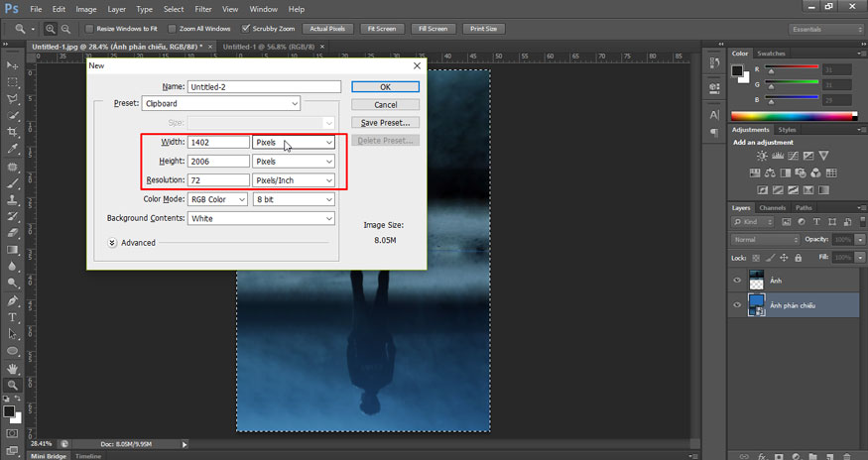Lock layer position
This screenshot has width=868, height=460.
pyautogui.click(x=784, y=258)
